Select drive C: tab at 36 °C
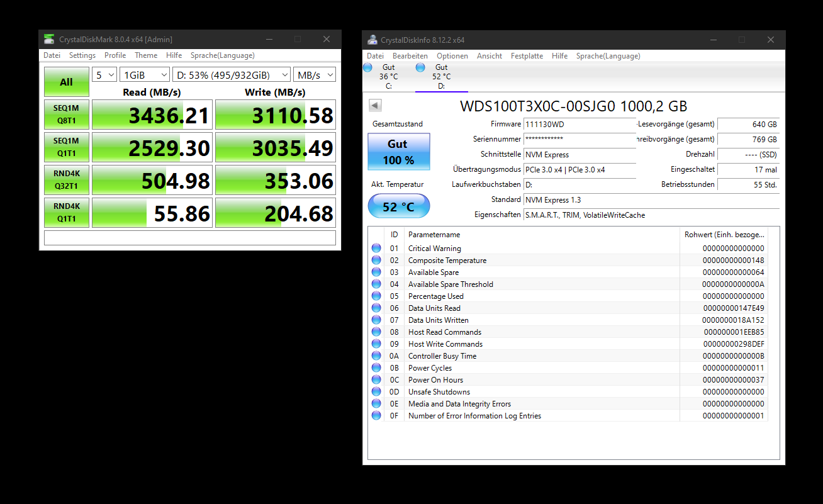The image size is (823, 504). coord(388,76)
